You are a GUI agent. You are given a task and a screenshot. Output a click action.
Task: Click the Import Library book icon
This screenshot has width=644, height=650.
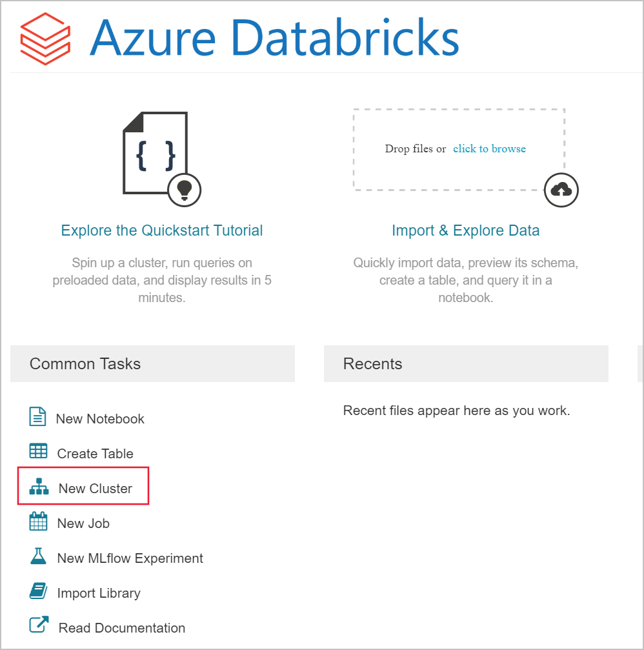(39, 591)
